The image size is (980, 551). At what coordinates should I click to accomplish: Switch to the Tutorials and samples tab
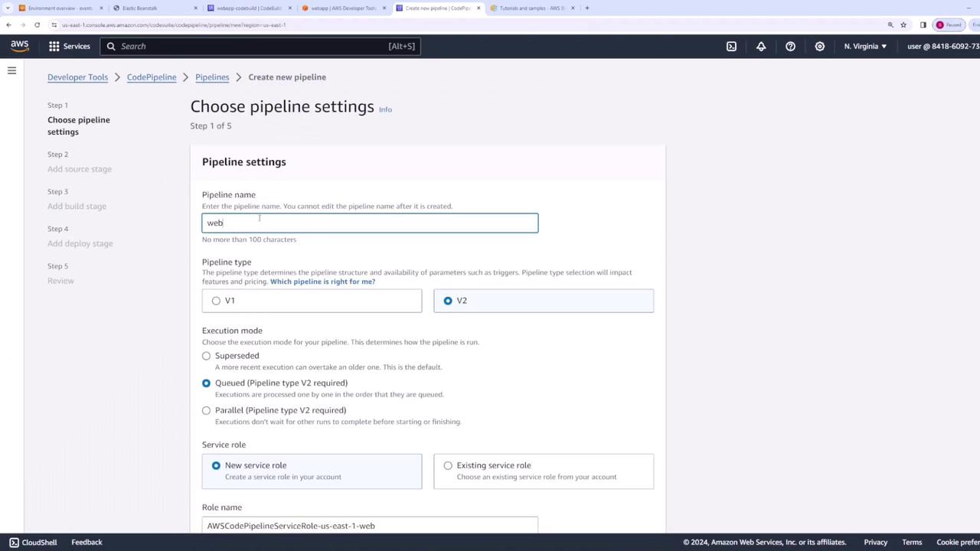(532, 8)
